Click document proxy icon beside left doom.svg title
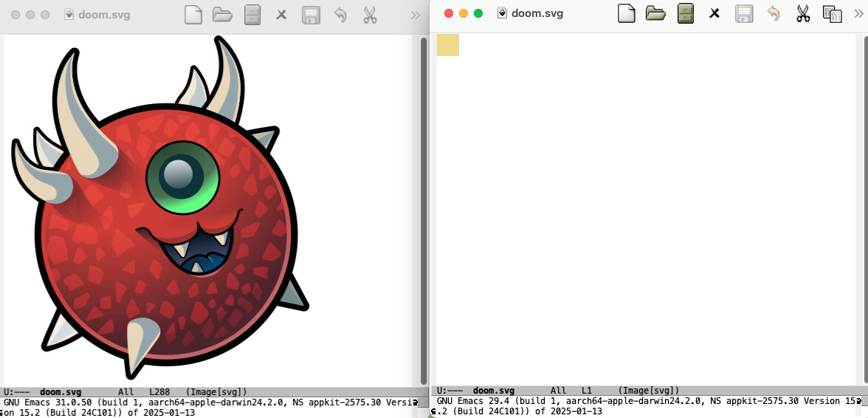 pos(69,15)
